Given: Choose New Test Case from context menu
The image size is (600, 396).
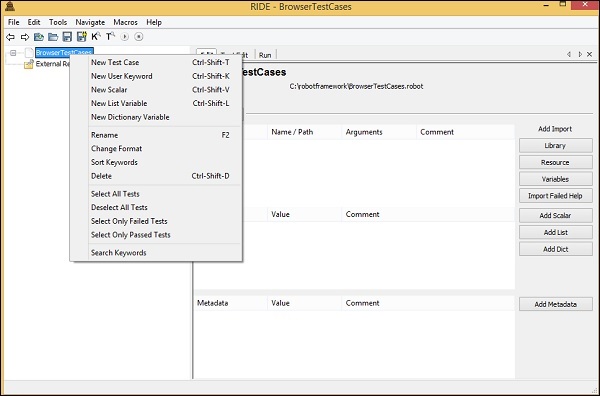Looking at the screenshot, I should [x=156, y=62].
